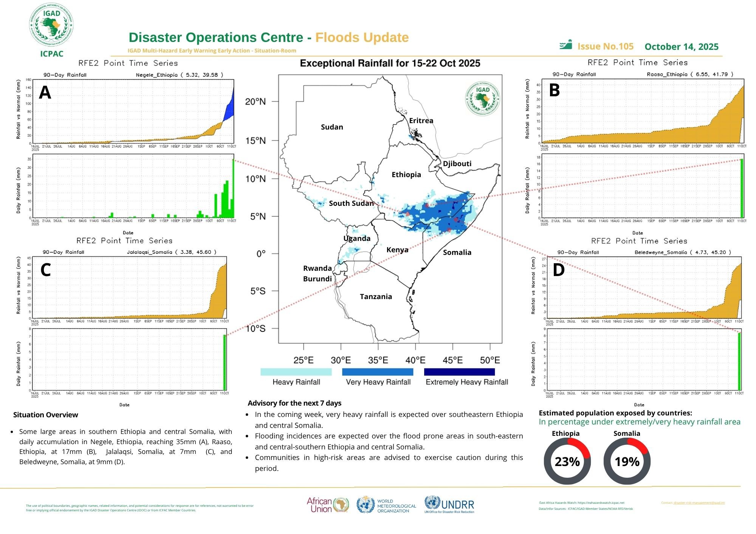
Task: Select the Negele Ethiopia 90-day rainfall chart A
Action: [x=133, y=111]
